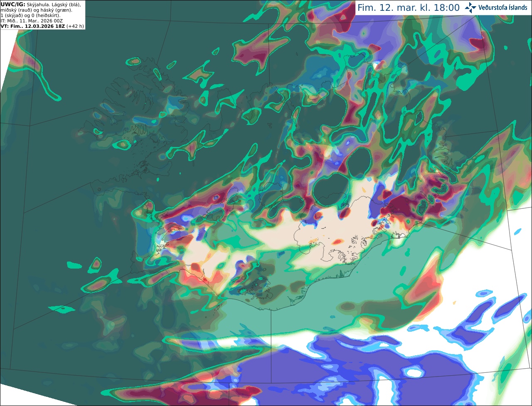The width and height of the screenshot is (532, 406).
Task: Click the "Veðurstofa Íslands" label
Action: [x=503, y=7]
